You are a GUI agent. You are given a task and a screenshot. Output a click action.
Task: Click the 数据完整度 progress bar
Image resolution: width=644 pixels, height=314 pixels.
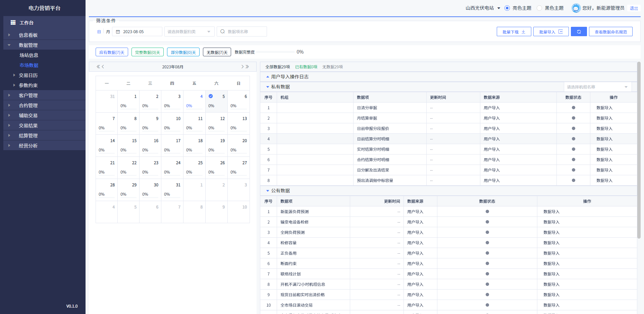coord(276,52)
